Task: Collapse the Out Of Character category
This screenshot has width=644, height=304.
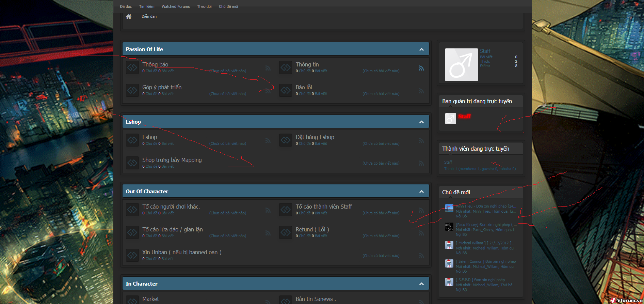Action: click(x=421, y=192)
